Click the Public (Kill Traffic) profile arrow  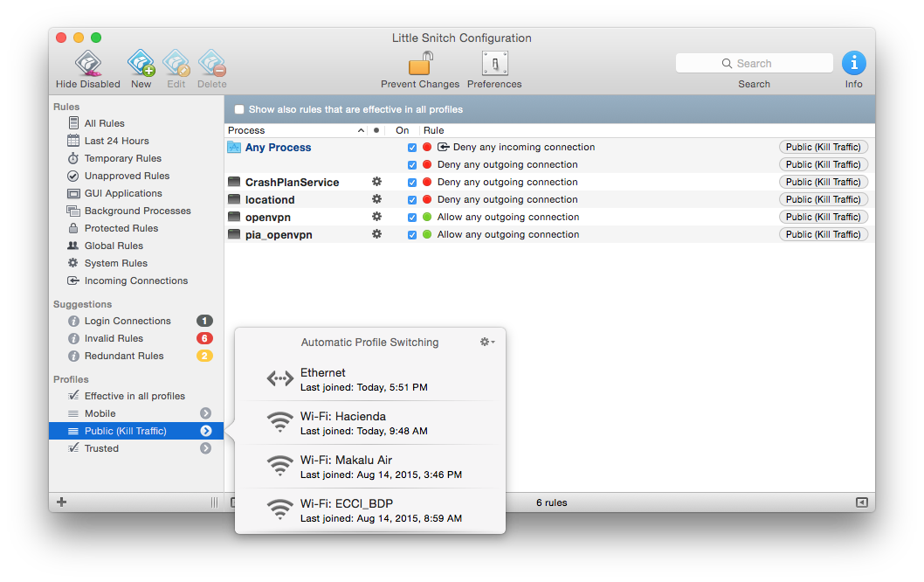point(205,431)
